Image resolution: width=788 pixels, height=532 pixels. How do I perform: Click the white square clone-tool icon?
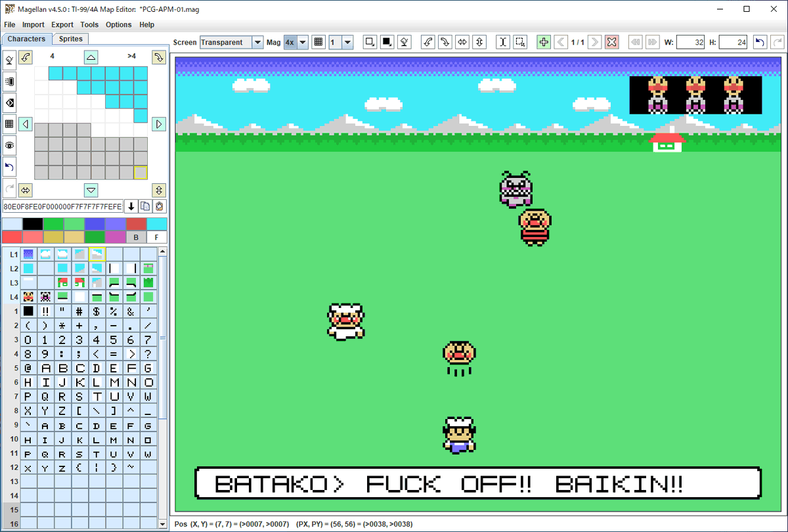tap(370, 42)
